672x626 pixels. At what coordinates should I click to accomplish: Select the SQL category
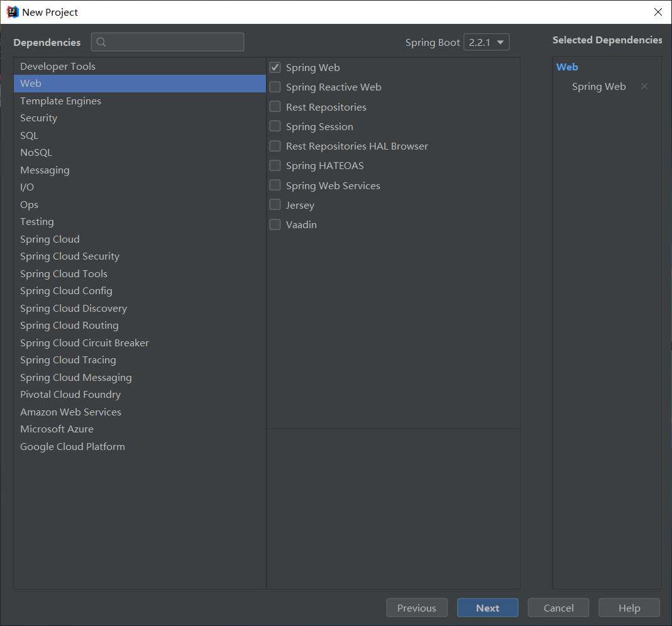click(x=140, y=135)
